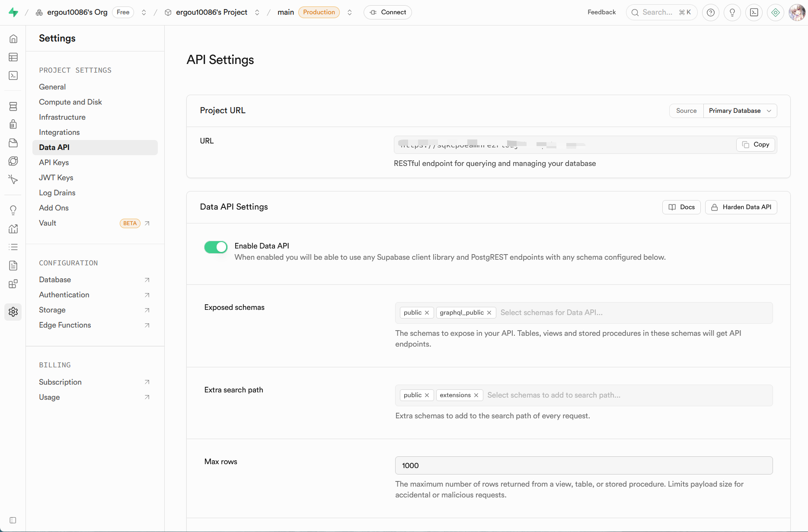
Task: Expand the branch switcher next to Production
Action: tap(350, 13)
